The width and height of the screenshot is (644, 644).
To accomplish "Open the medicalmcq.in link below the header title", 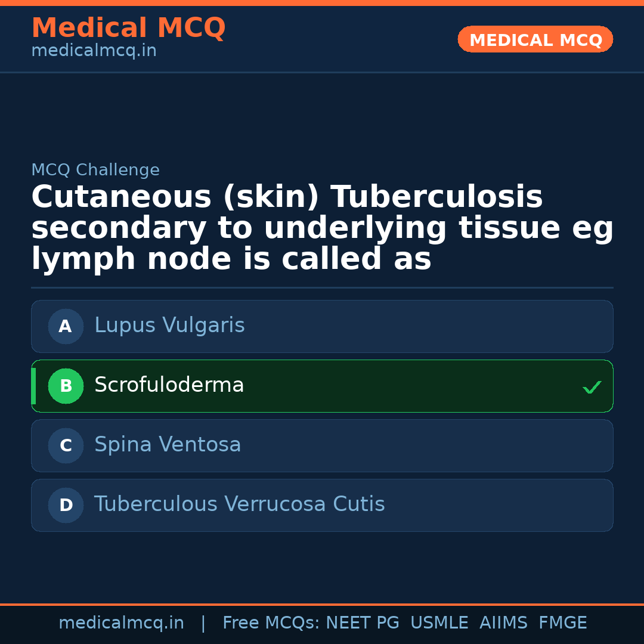I will coord(94,51).
